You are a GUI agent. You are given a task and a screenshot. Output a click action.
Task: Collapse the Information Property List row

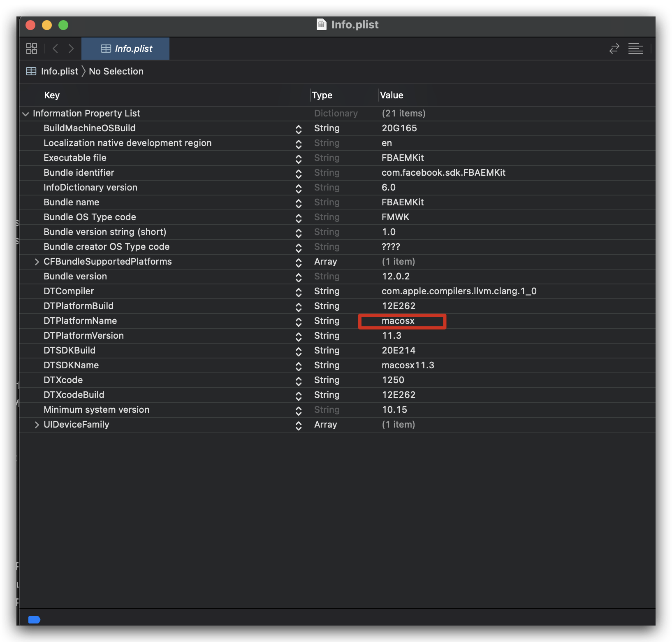pyautogui.click(x=25, y=114)
